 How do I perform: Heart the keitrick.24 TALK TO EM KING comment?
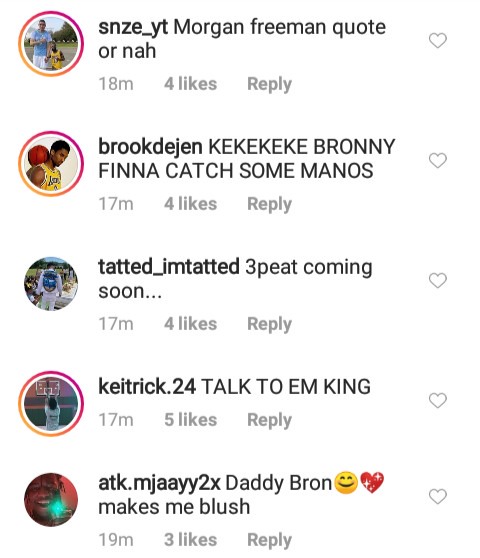[x=437, y=400]
